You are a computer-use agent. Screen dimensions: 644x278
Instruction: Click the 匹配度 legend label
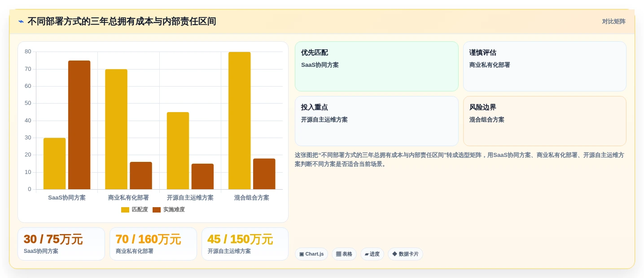pos(140,210)
